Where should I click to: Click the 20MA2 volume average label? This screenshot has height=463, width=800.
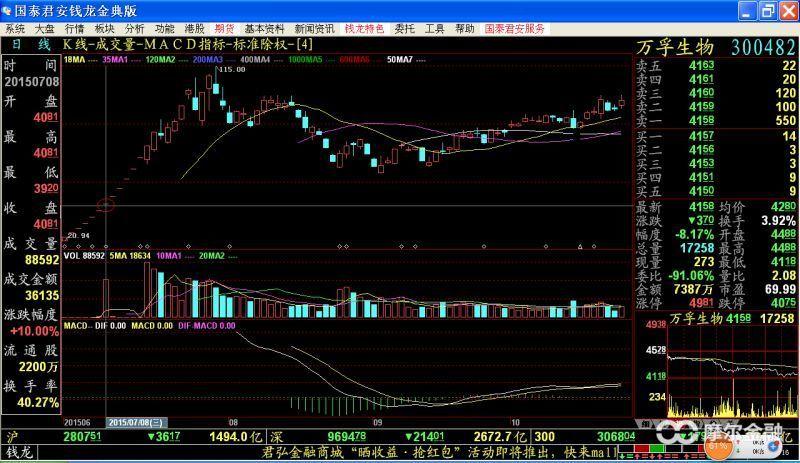tap(212, 256)
